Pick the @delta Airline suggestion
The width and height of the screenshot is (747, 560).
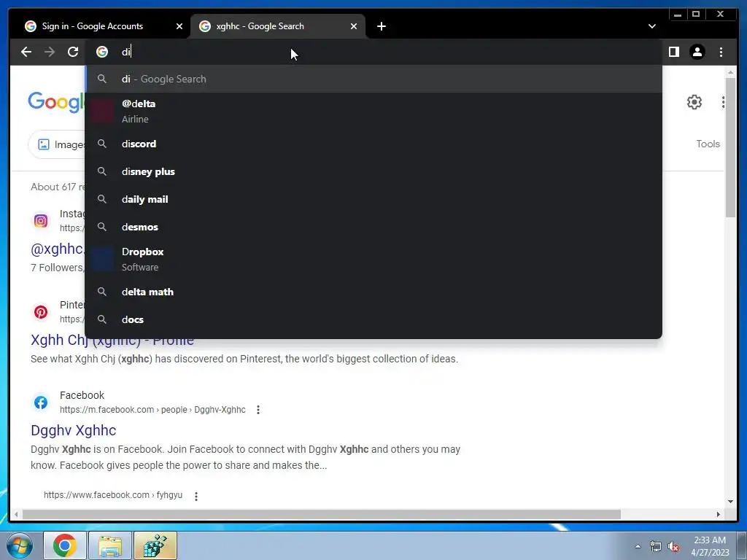pos(373,111)
